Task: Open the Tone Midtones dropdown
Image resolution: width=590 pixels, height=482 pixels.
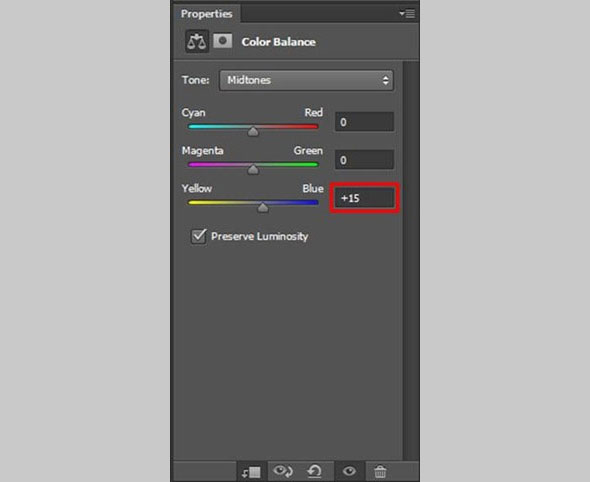Action: [x=306, y=80]
